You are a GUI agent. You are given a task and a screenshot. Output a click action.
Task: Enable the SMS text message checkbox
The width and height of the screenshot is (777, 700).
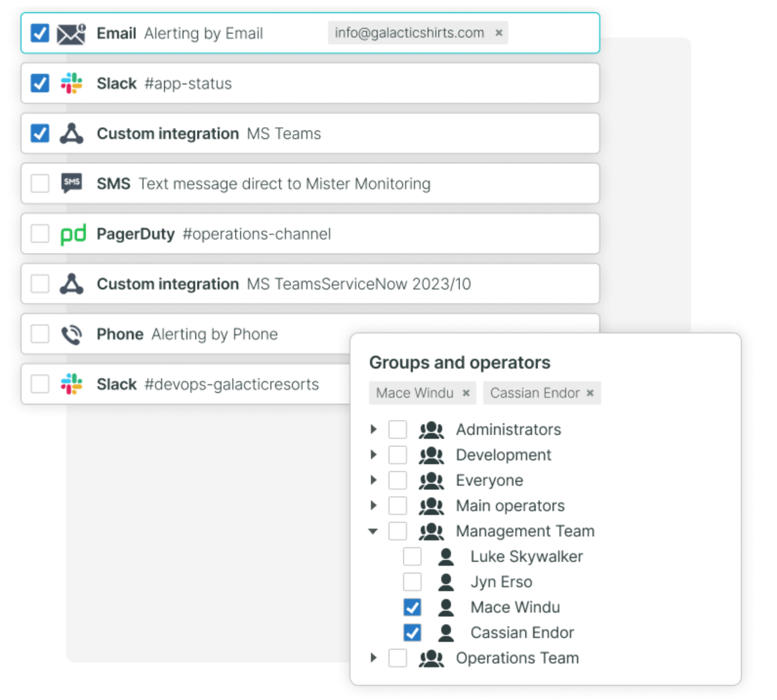point(40,184)
